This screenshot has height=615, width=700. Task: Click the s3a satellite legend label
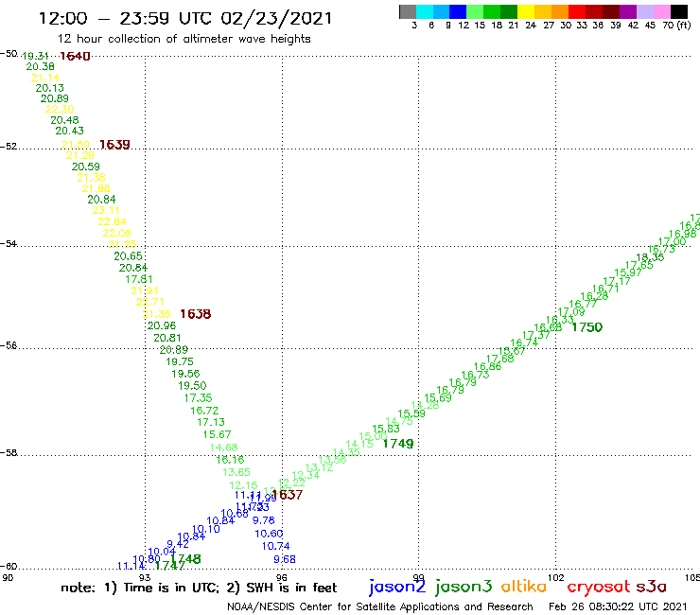[x=652, y=587]
